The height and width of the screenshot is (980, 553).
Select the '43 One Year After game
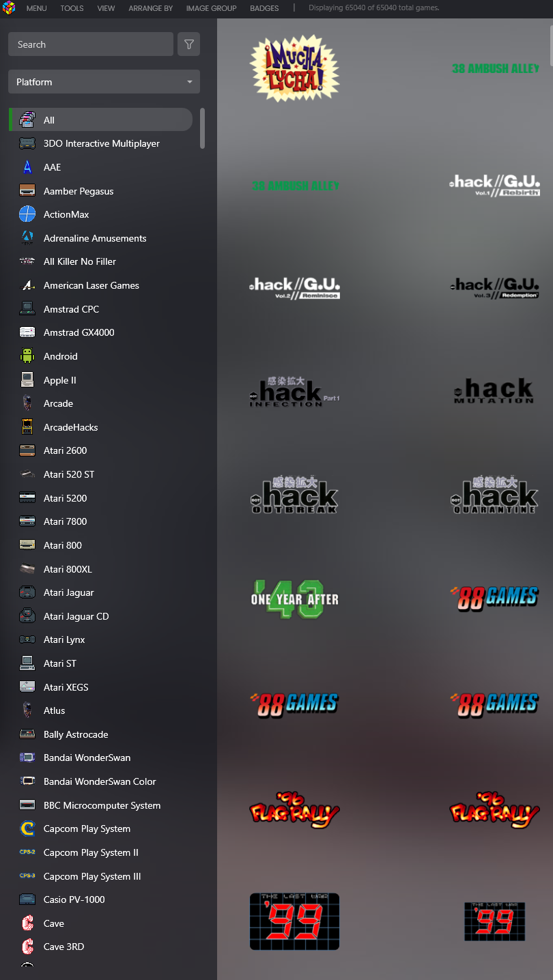point(294,599)
